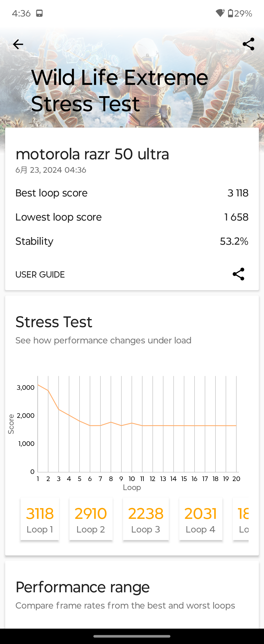Image resolution: width=264 pixels, height=644 pixels.
Task: Open the USER GUIDE link
Action: pyautogui.click(x=40, y=274)
